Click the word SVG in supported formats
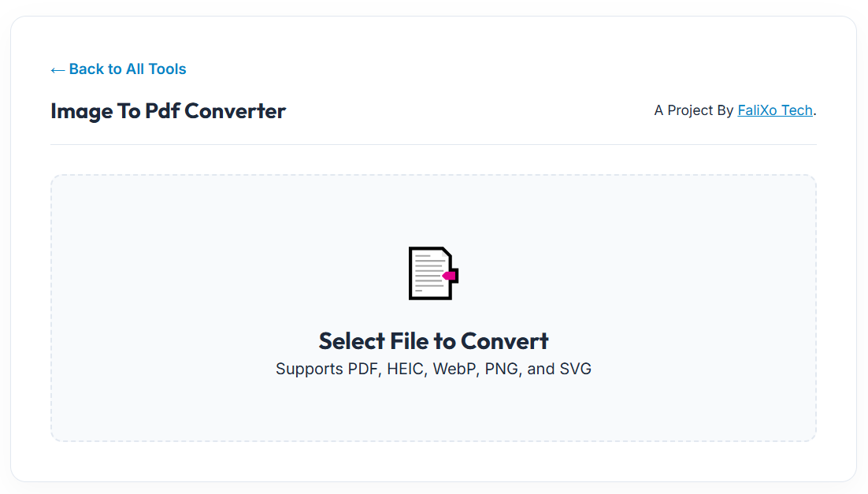The width and height of the screenshot is (868, 494). point(575,369)
